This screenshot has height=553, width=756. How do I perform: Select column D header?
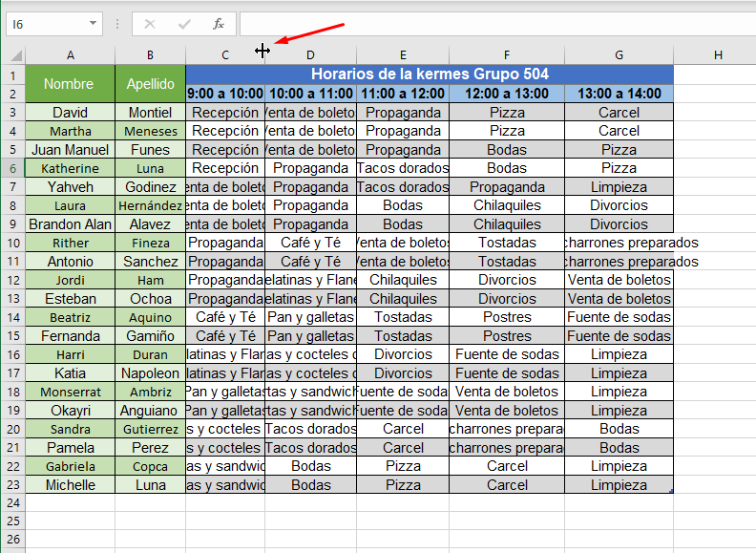click(x=311, y=55)
